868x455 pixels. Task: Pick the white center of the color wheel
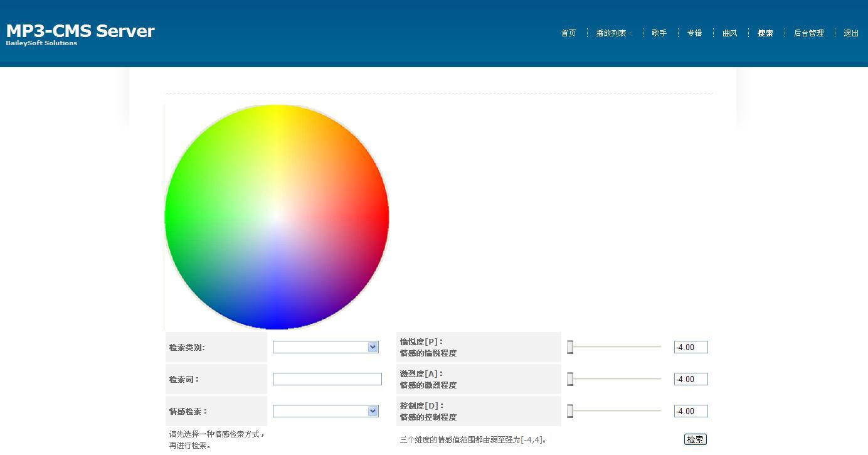tap(277, 217)
